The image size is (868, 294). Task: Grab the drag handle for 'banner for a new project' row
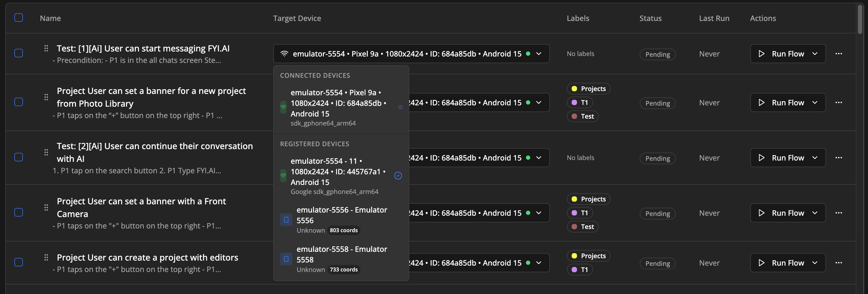(46, 97)
